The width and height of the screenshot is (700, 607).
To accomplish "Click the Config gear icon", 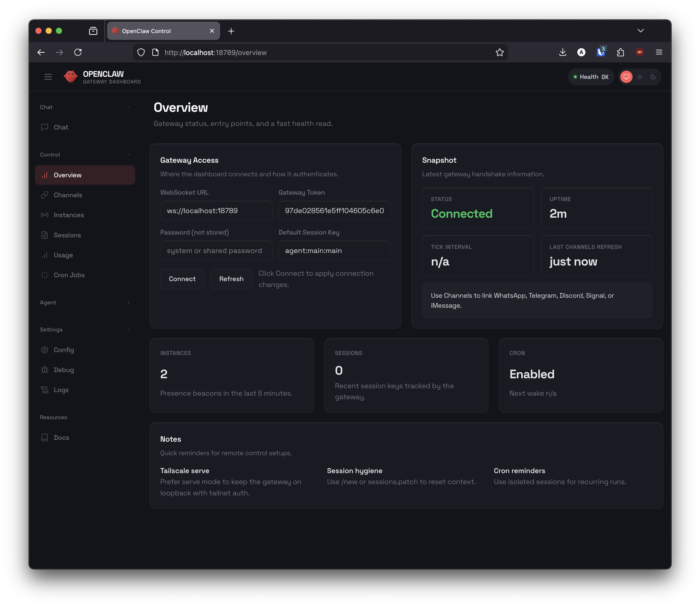I will pos(44,350).
